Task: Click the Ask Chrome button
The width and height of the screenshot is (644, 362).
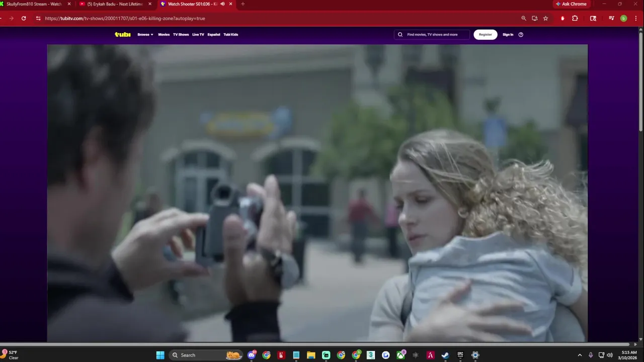Action: click(x=571, y=4)
